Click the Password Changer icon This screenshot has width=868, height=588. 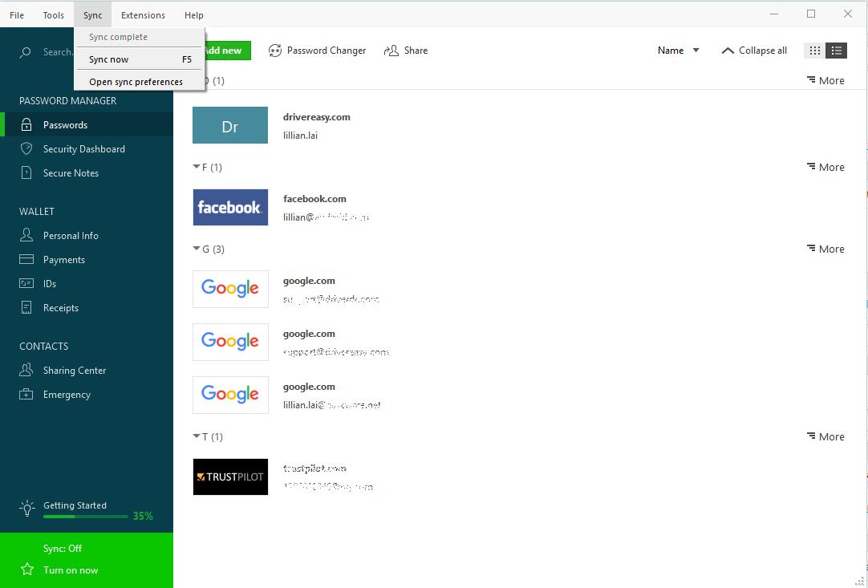click(x=275, y=51)
